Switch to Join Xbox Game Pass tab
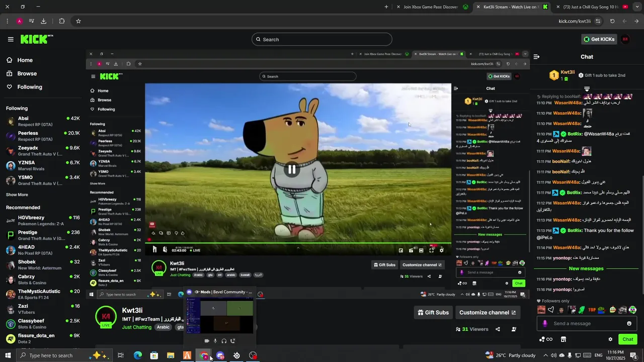The height and width of the screenshot is (362, 644). pyautogui.click(x=432, y=7)
